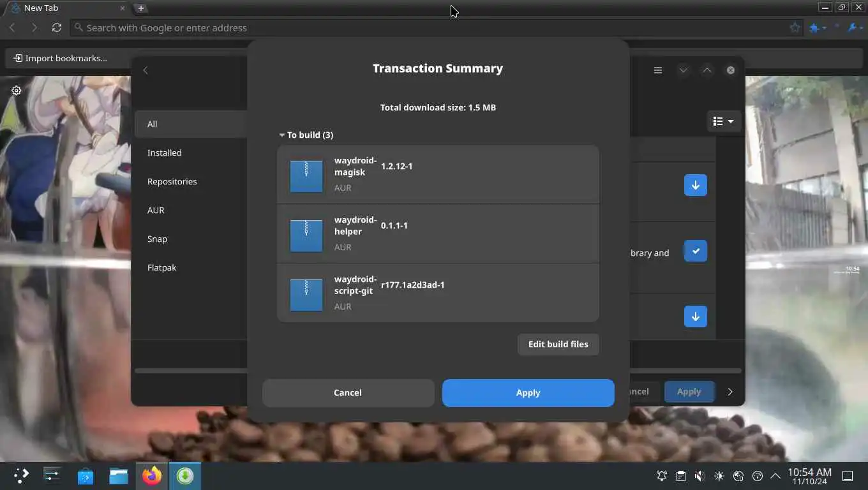Open a new browser tab with plus
Screen dimensions: 868x490
click(141, 8)
